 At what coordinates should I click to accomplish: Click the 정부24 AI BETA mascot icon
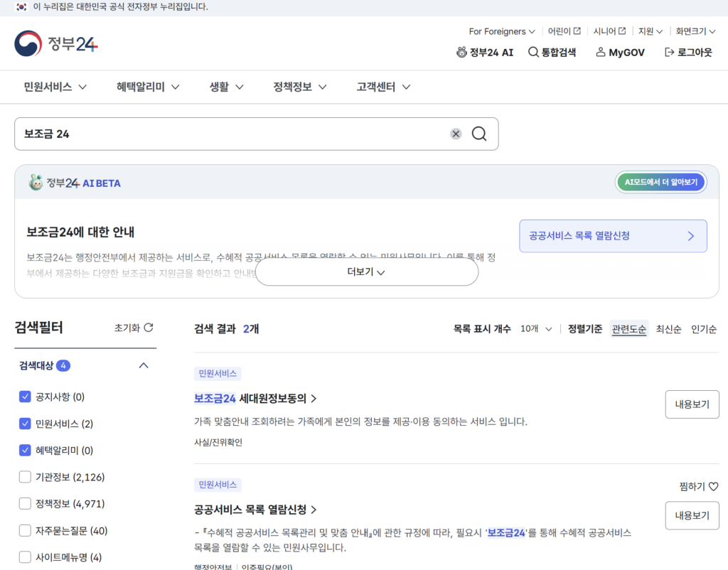(36, 183)
